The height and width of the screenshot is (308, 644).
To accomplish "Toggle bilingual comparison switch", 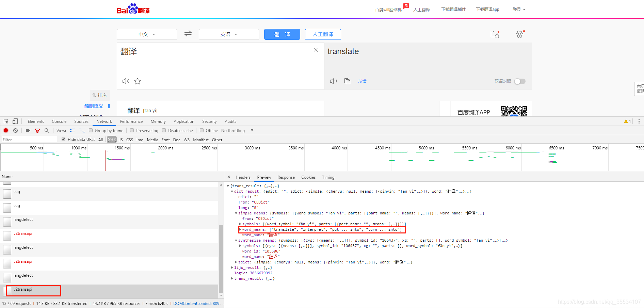I will click(520, 81).
